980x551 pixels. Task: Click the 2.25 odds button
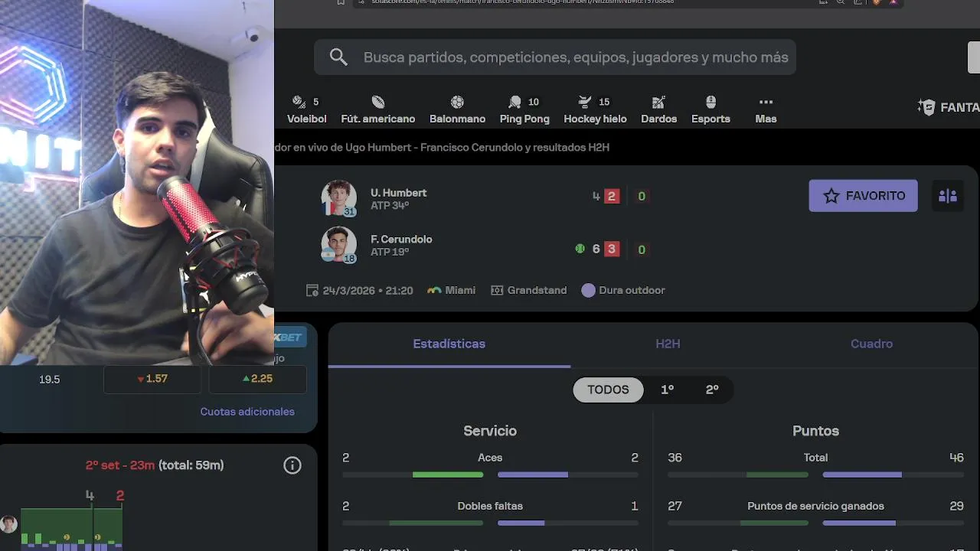point(257,379)
